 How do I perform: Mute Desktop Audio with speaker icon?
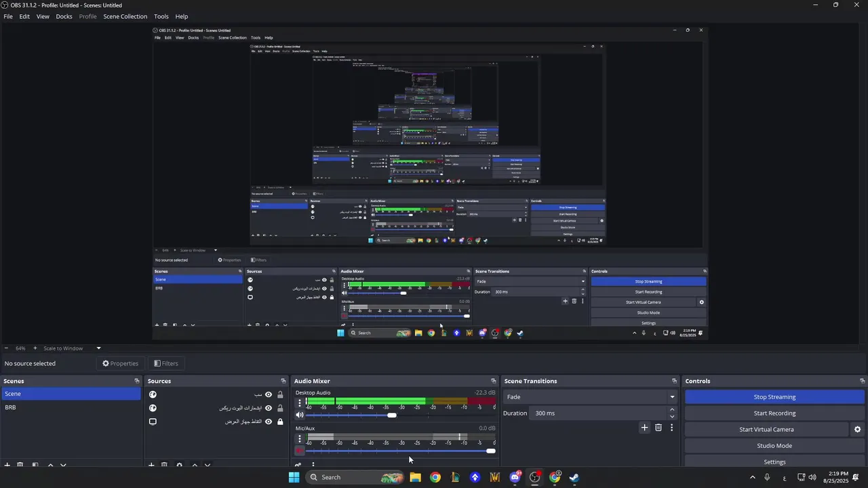click(x=300, y=415)
